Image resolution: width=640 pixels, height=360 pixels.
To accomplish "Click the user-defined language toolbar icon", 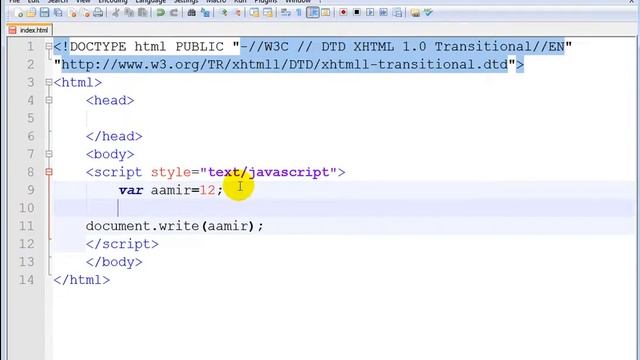I will click(x=325, y=13).
